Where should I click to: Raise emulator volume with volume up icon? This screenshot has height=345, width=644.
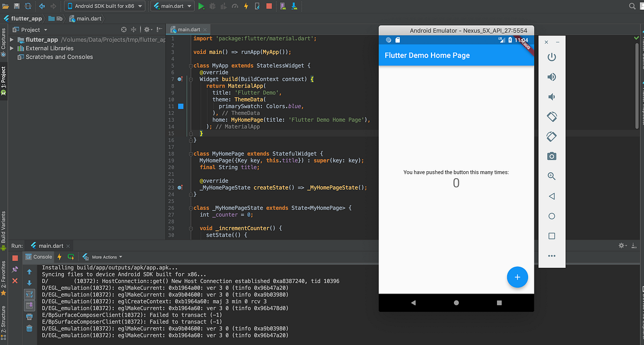click(x=552, y=77)
